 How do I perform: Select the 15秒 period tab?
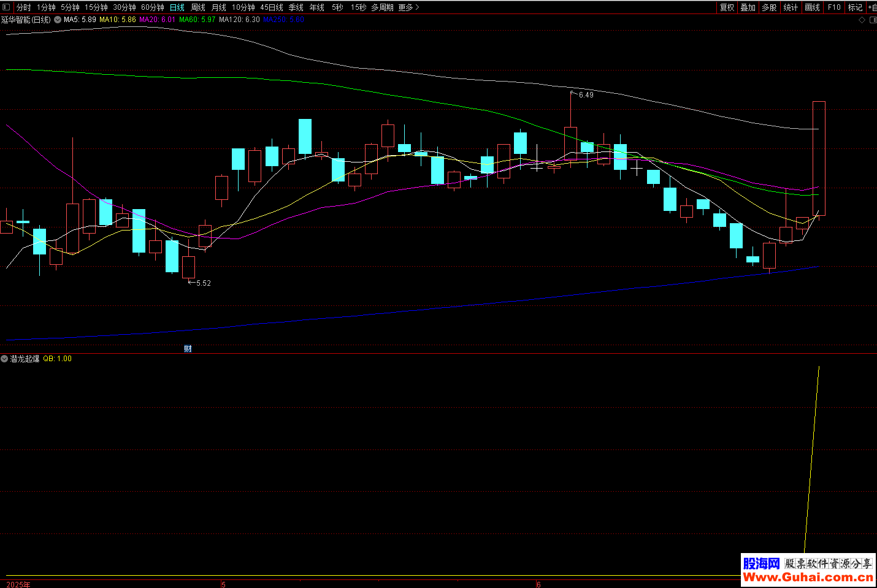click(x=358, y=7)
